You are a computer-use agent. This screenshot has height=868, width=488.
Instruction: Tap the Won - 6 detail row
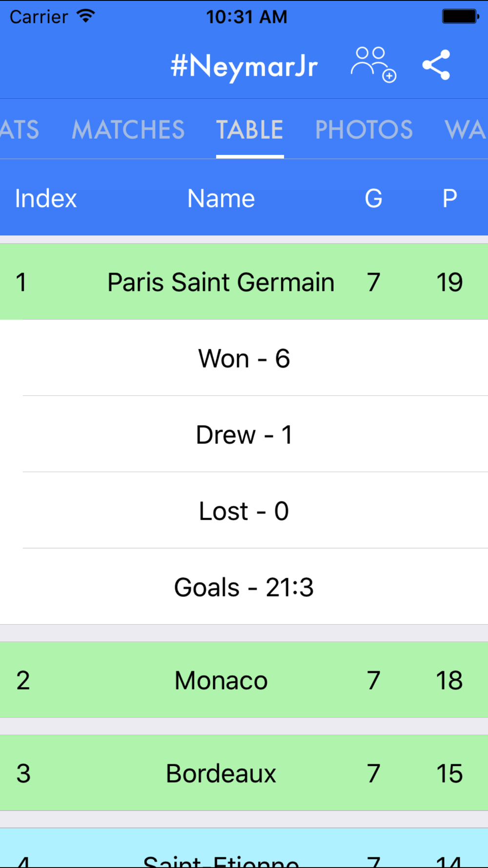[x=244, y=358]
